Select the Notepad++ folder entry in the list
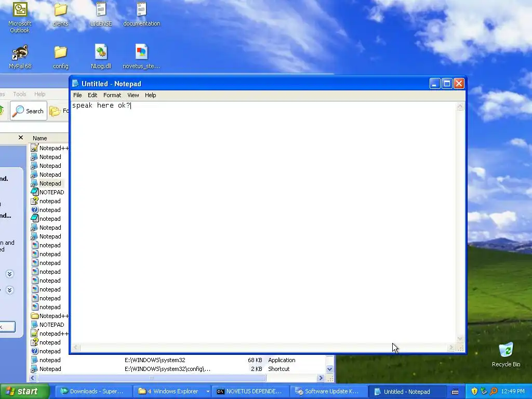 pyautogui.click(x=49, y=316)
